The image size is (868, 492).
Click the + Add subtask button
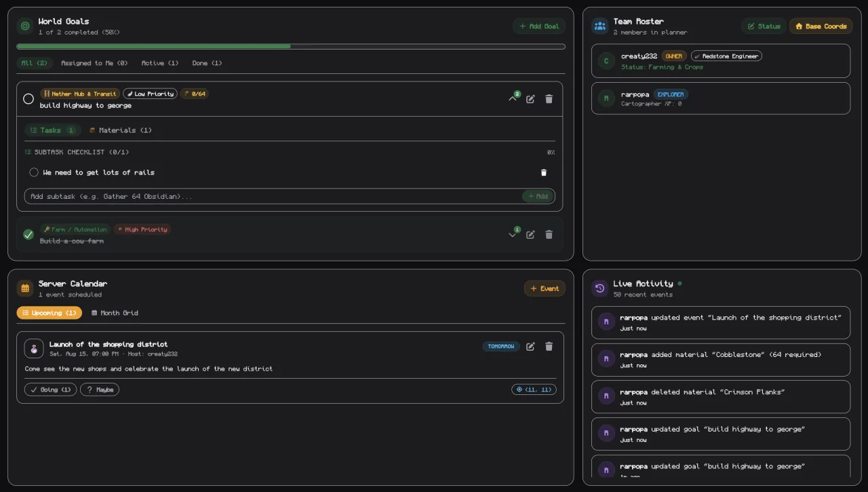[538, 196]
